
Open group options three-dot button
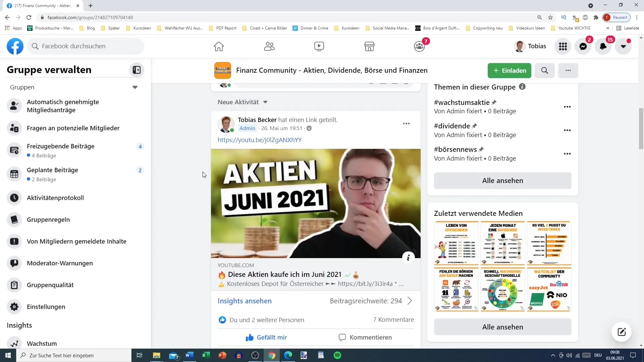pyautogui.click(x=568, y=70)
